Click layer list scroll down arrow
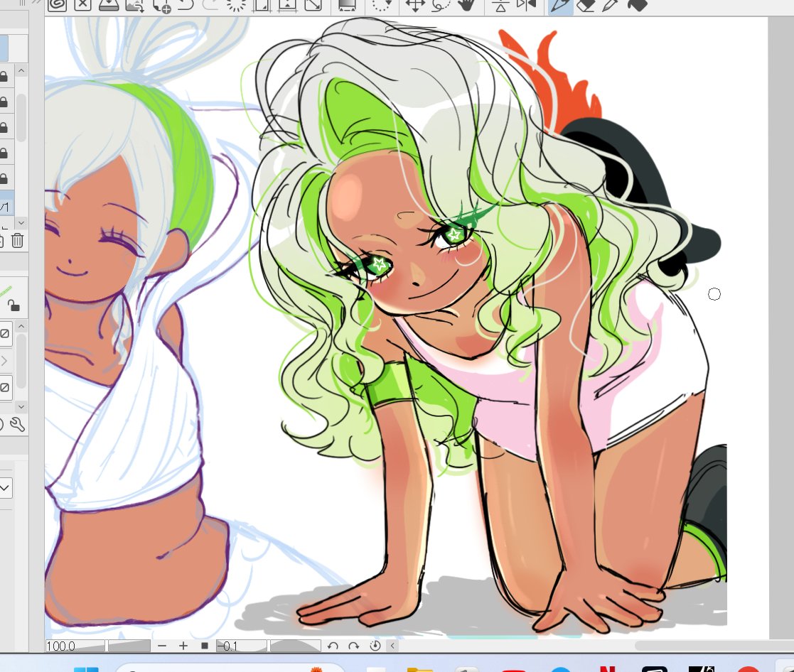The image size is (794, 672). pyautogui.click(x=21, y=222)
